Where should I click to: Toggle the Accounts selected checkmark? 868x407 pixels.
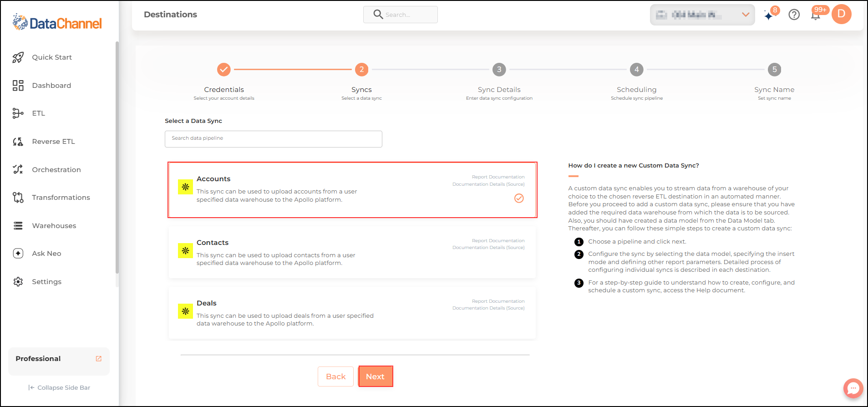tap(519, 198)
